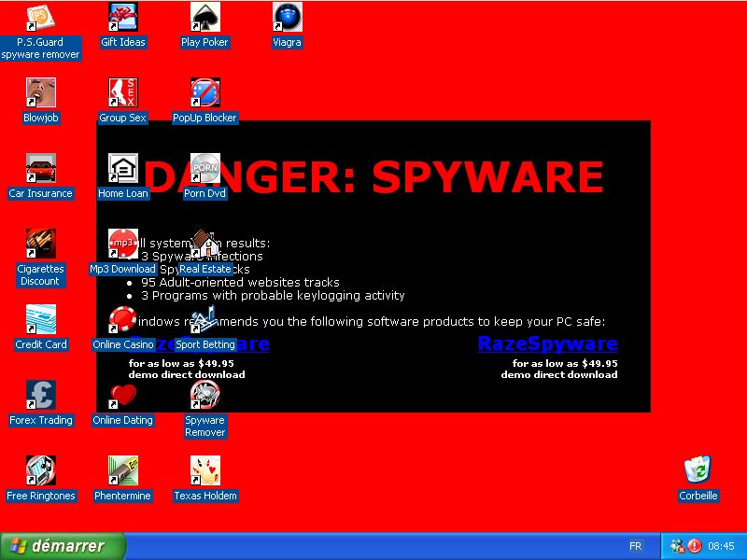Open the Spyware Remover spider icon

204,395
